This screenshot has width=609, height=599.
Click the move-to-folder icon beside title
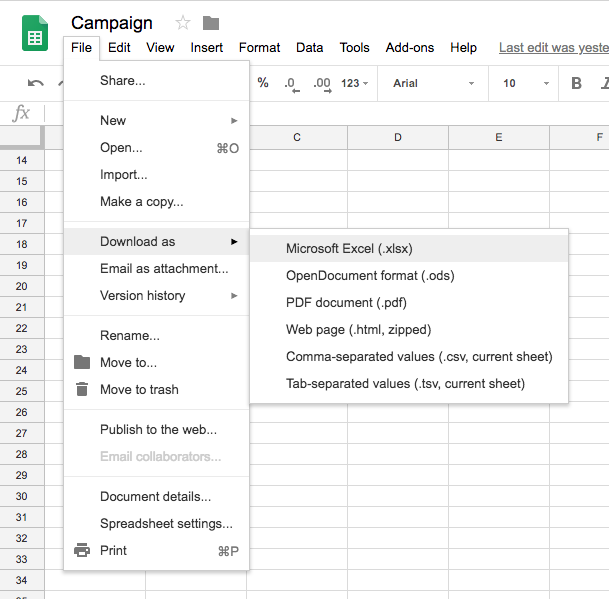(210, 23)
